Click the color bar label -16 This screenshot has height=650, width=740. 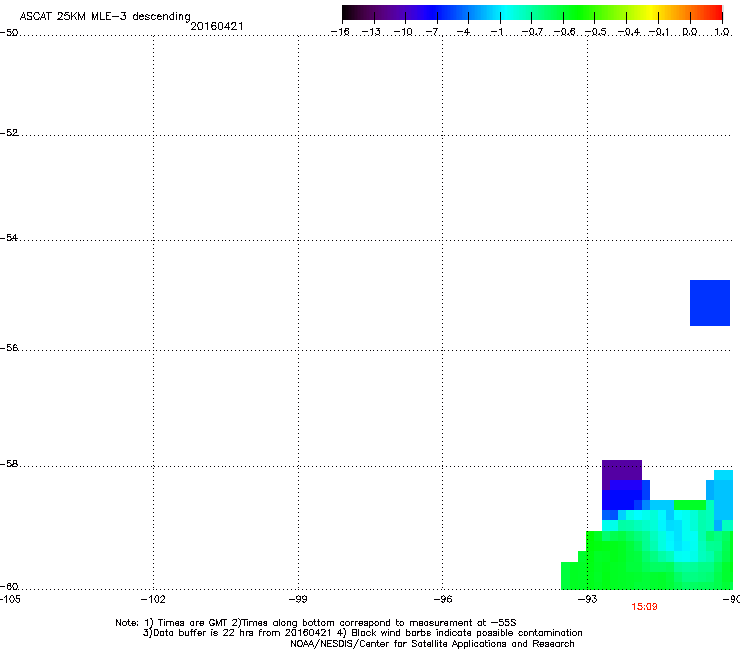340,32
